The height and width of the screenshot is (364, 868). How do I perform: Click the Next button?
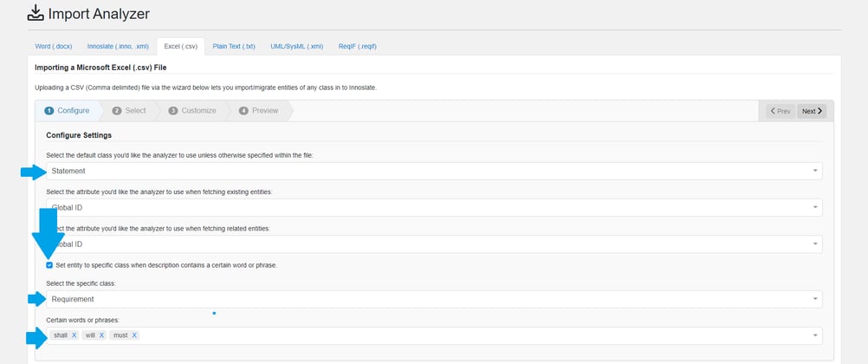tap(812, 111)
